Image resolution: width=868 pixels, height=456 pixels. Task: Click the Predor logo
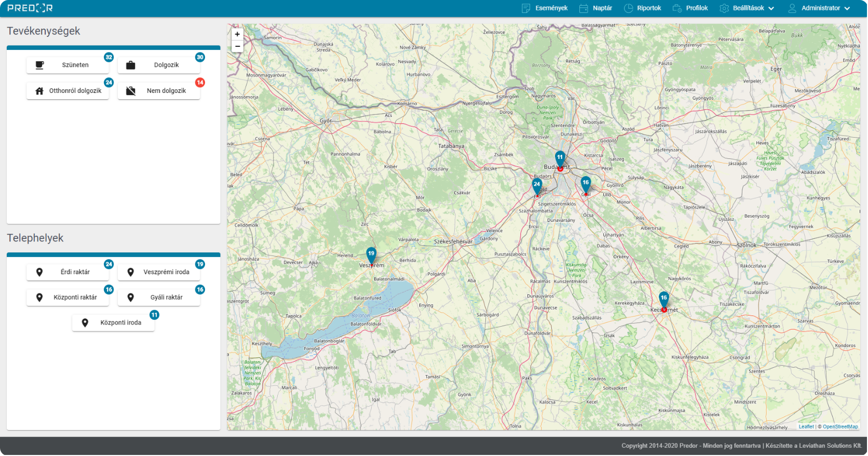tap(30, 8)
